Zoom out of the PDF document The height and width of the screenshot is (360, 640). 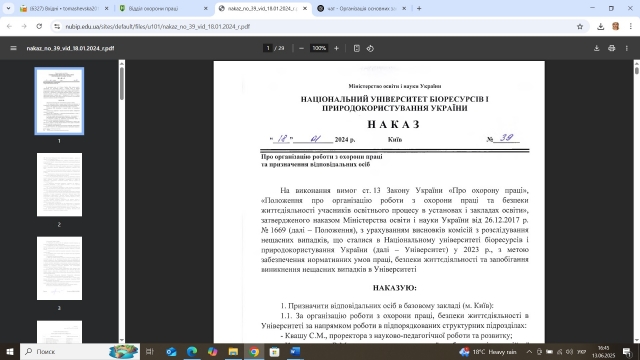pos(301,48)
